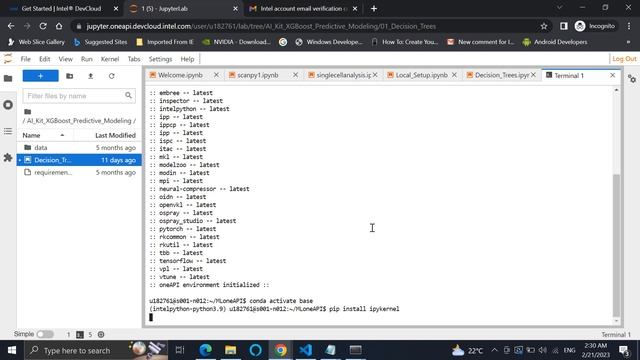Viewport: 640px width, 360px height.
Task: Open the Run menu
Action: [x=87, y=59]
